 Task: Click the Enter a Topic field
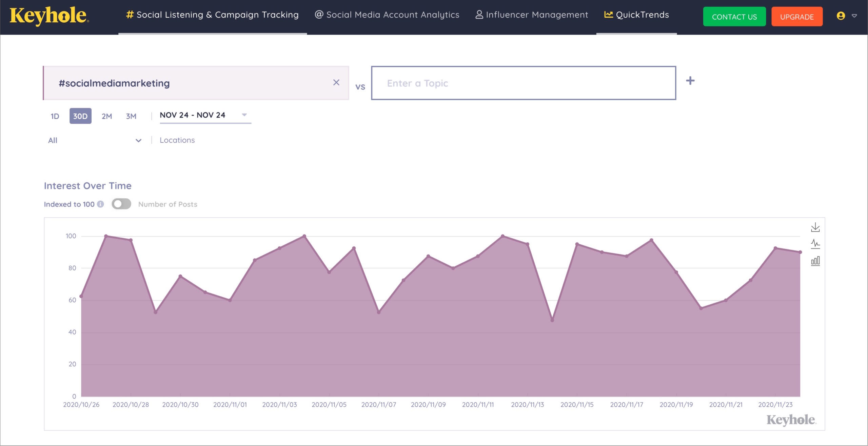[524, 83]
